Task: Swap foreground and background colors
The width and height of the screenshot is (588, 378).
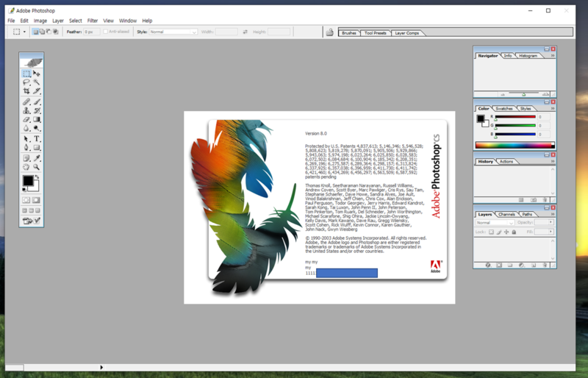Action: 37,176
